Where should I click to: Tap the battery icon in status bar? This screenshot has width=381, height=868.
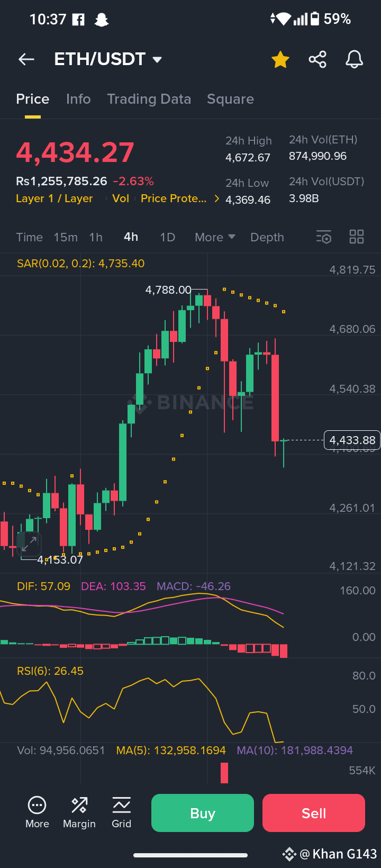(315, 19)
